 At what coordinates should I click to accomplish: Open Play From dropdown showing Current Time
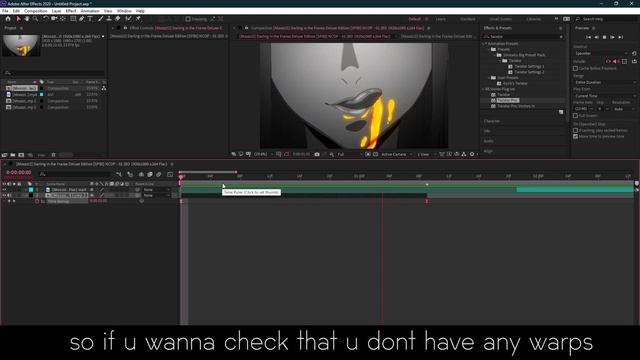[x=604, y=96]
